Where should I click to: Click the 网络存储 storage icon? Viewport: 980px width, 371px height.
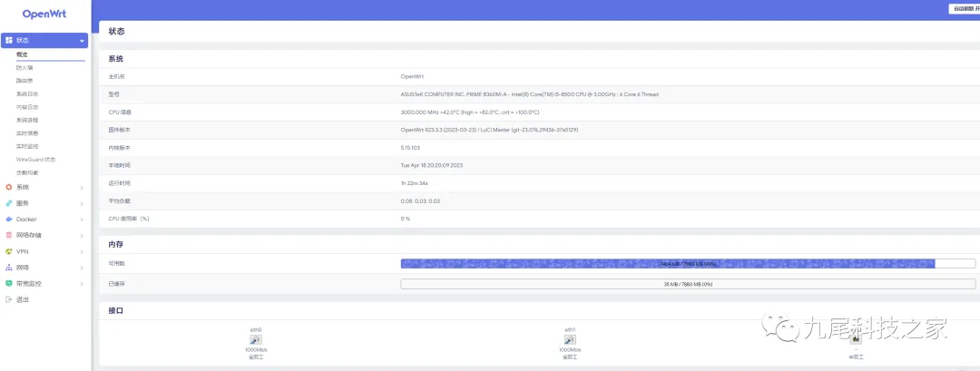pos(9,235)
